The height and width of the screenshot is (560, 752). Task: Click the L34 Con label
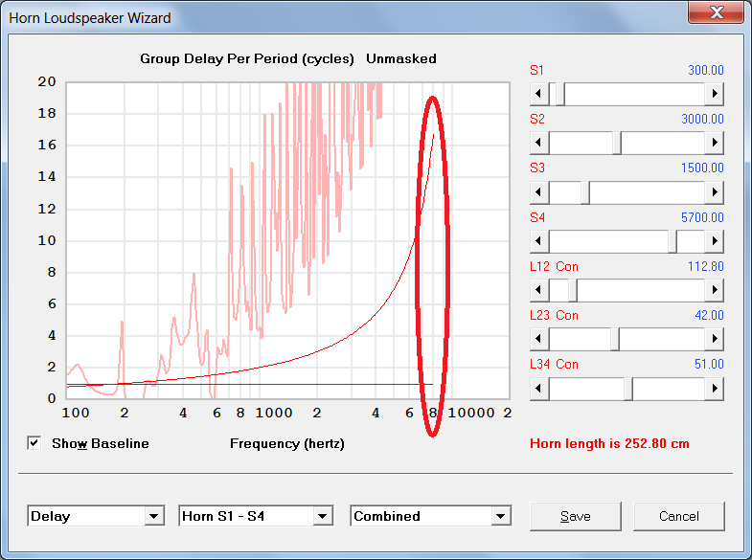pos(554,364)
